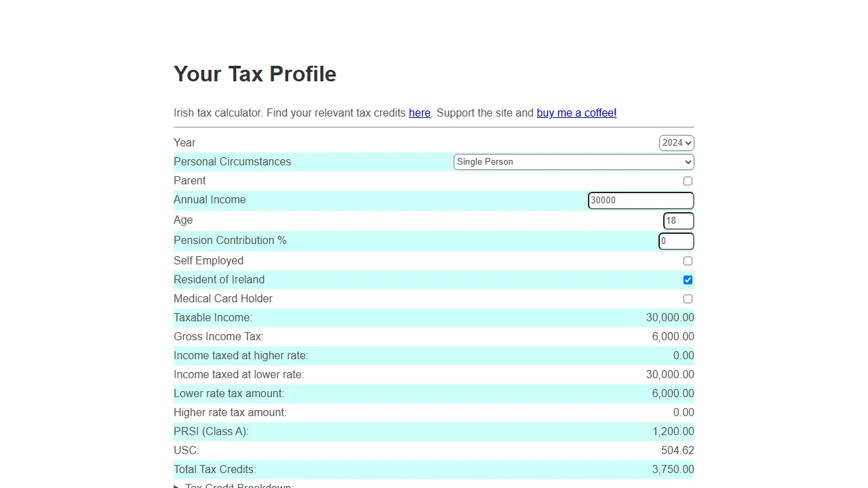Viewport: 868px width, 488px height.
Task: Enable the Parent checkbox
Action: [688, 181]
